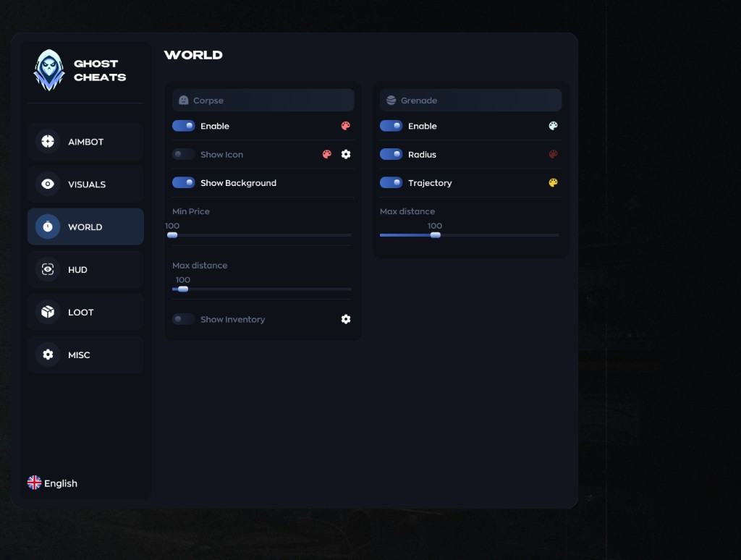Toggle off Grenade Trajectory switch
741x560 pixels.
point(391,183)
